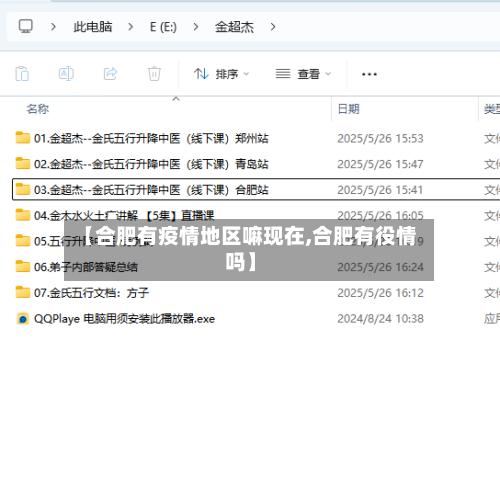Click the Rename toolbar icon

66,74
